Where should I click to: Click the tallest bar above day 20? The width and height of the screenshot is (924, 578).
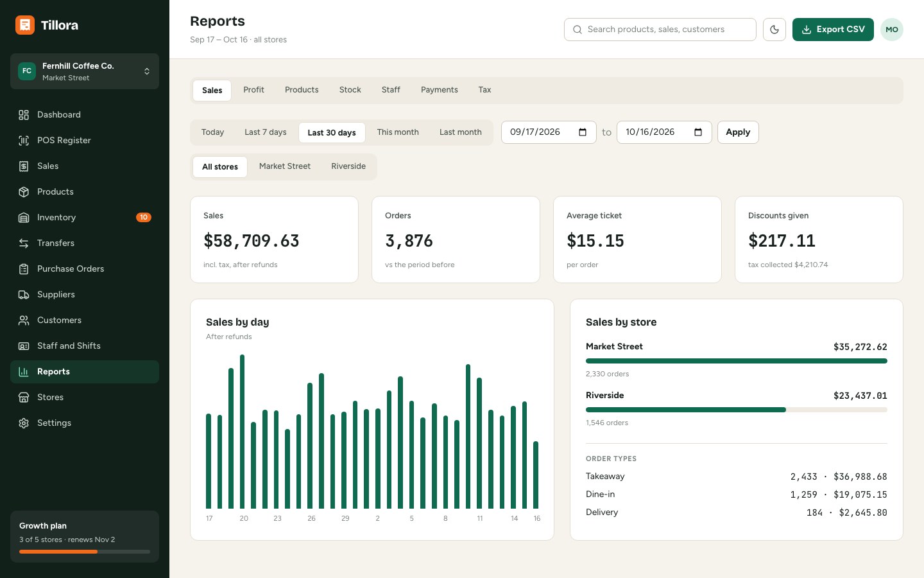coord(243,432)
